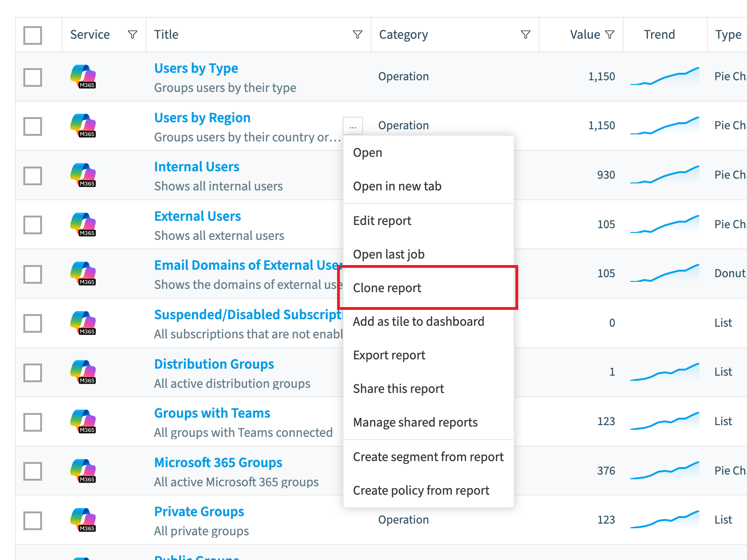Click the M365 icon for Users by Type
This screenshot has height=560, width=747.
(83, 77)
